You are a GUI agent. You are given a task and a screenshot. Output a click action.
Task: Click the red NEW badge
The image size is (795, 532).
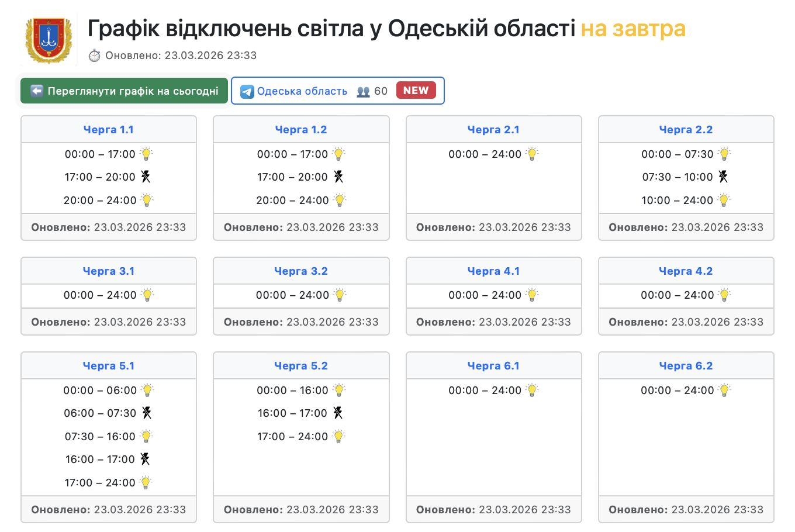tap(416, 91)
